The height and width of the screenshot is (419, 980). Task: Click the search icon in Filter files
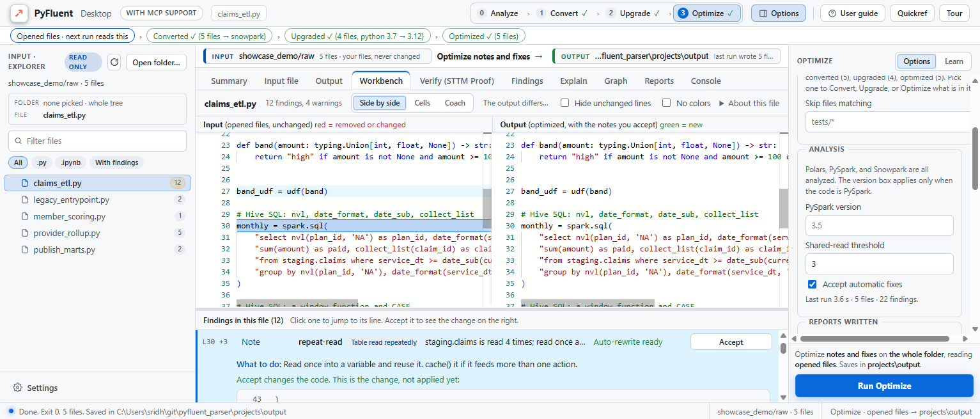[18, 141]
